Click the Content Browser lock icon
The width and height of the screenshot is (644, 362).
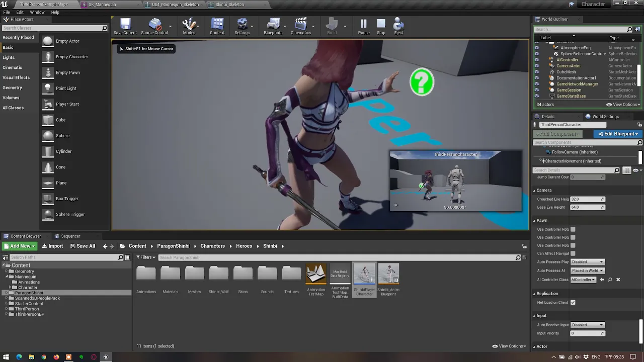coord(524,246)
